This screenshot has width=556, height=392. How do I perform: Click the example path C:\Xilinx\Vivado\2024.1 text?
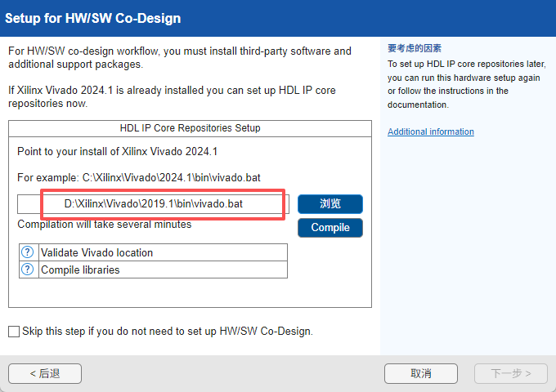tap(171, 177)
